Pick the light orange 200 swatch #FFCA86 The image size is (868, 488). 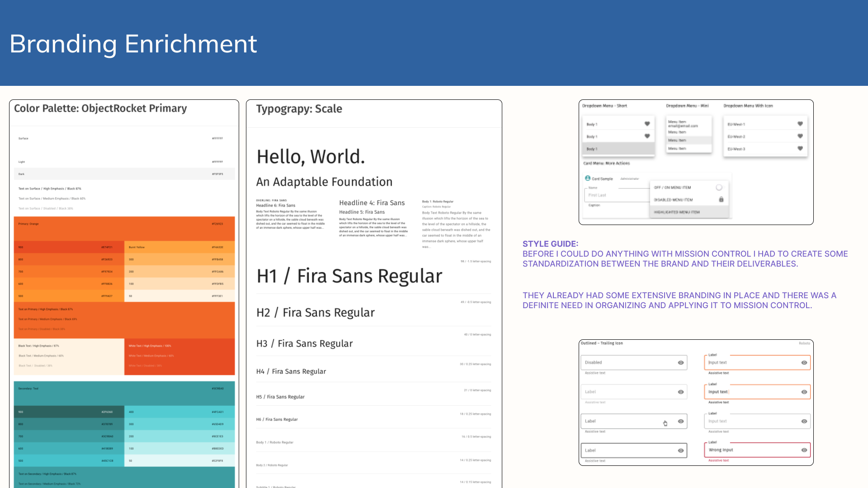click(x=179, y=272)
